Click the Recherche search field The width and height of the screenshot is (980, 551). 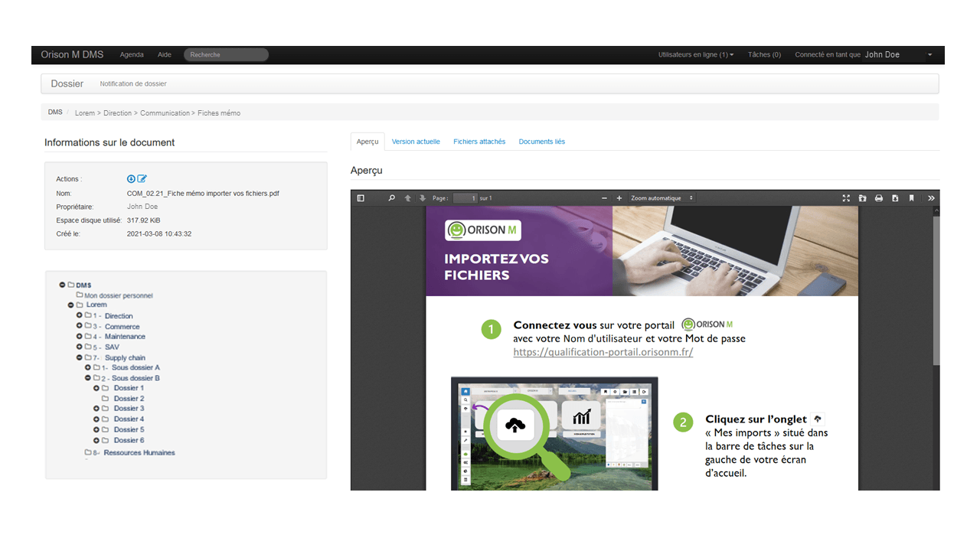pyautogui.click(x=226, y=55)
